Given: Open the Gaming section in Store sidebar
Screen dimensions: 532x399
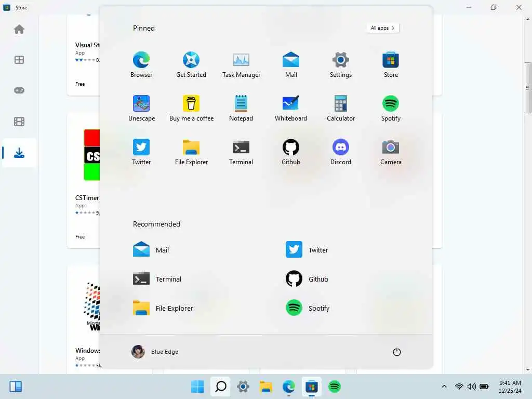Looking at the screenshot, I should click(x=19, y=90).
